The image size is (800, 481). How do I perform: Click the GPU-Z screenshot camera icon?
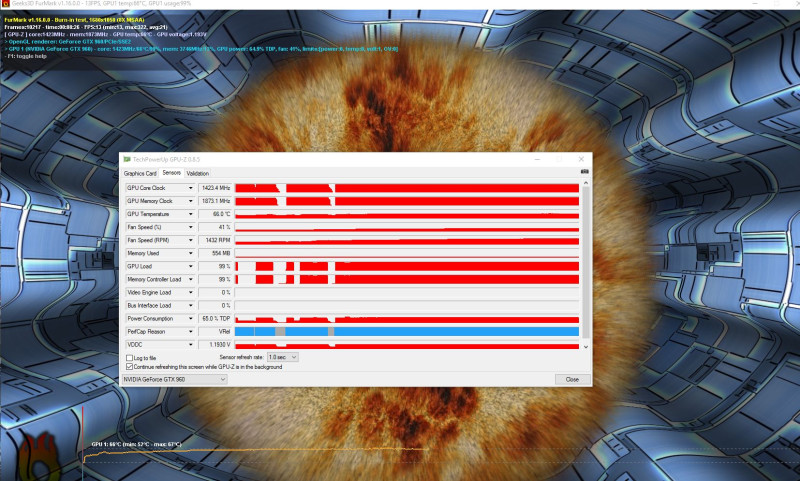584,171
